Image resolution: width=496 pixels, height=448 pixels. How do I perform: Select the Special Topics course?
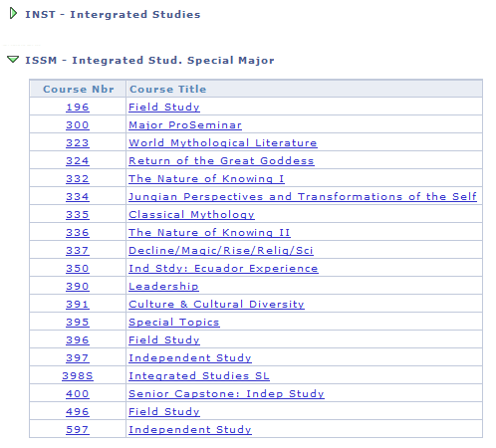pos(174,323)
